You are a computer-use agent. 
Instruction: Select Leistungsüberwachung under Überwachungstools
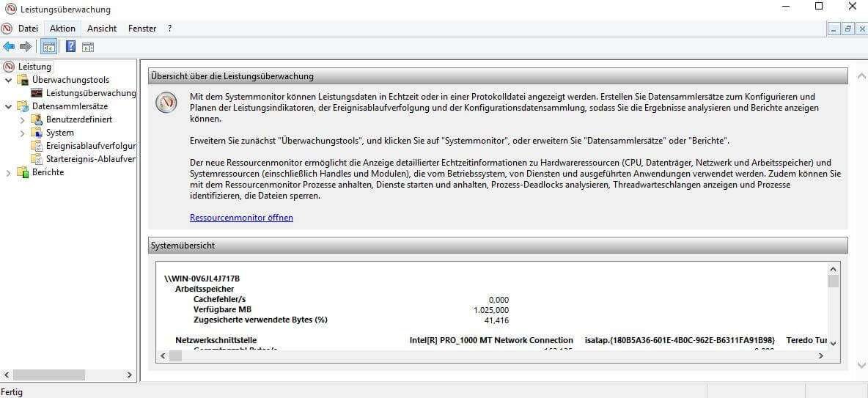pyautogui.click(x=91, y=93)
